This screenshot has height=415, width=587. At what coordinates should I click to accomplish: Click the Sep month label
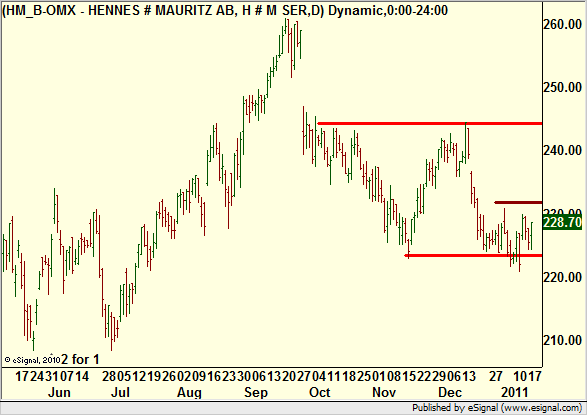[256, 392]
